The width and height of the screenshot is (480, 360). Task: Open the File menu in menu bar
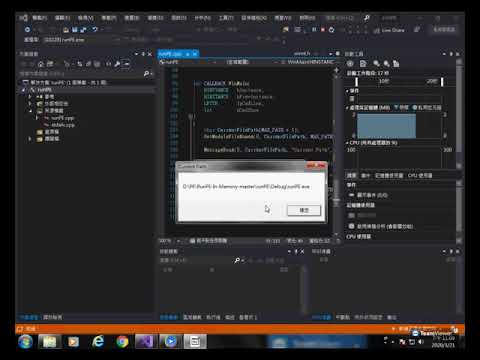pos(39,18)
